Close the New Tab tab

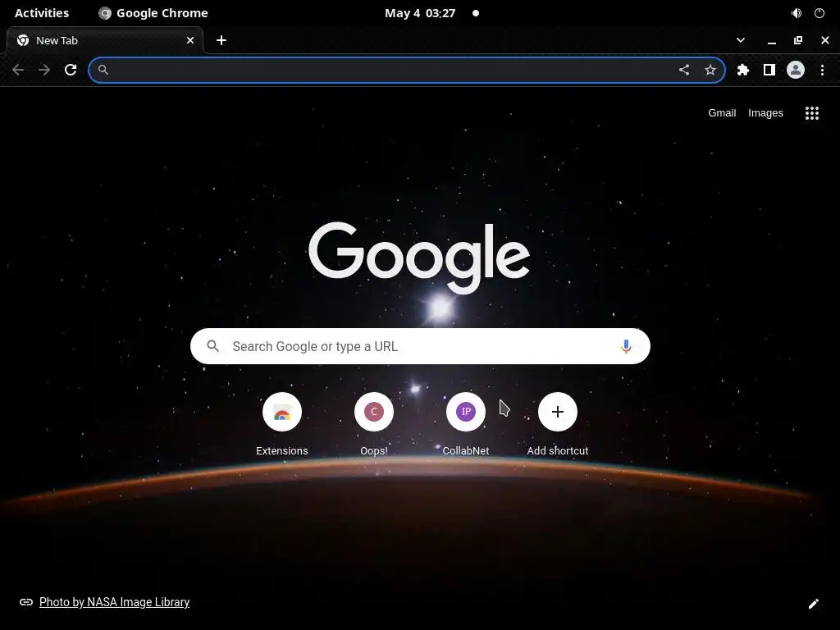coord(190,40)
